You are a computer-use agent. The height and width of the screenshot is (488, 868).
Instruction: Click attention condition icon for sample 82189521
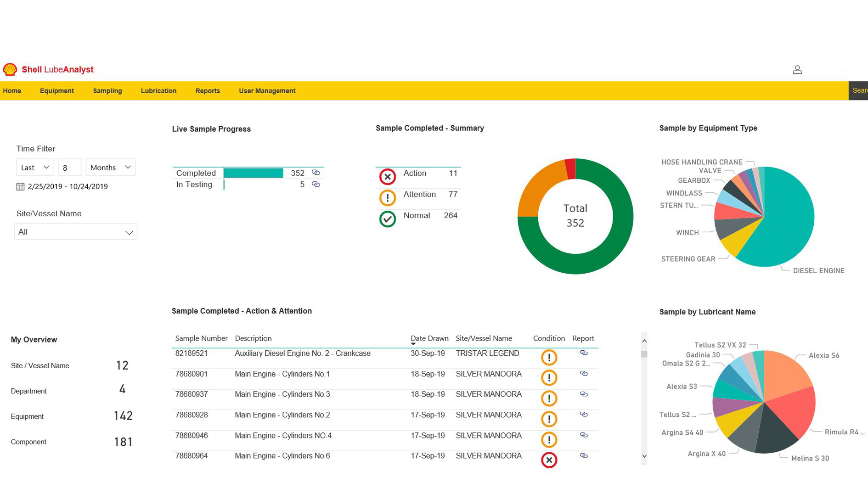point(549,358)
